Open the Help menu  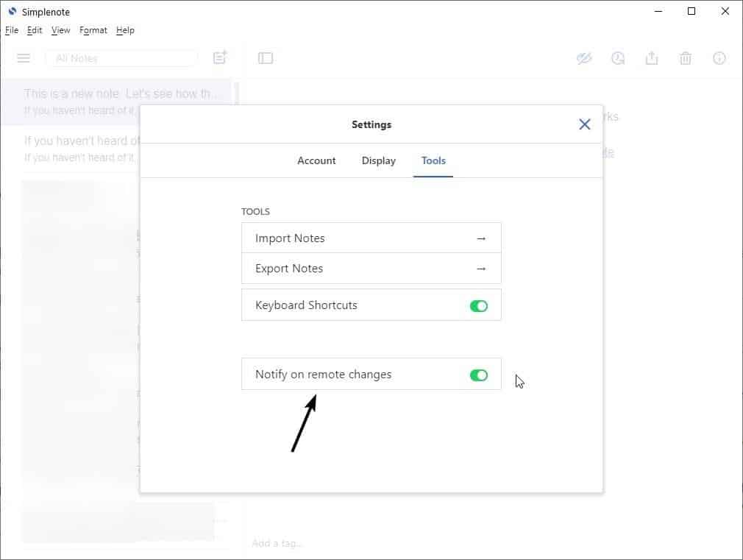(125, 30)
